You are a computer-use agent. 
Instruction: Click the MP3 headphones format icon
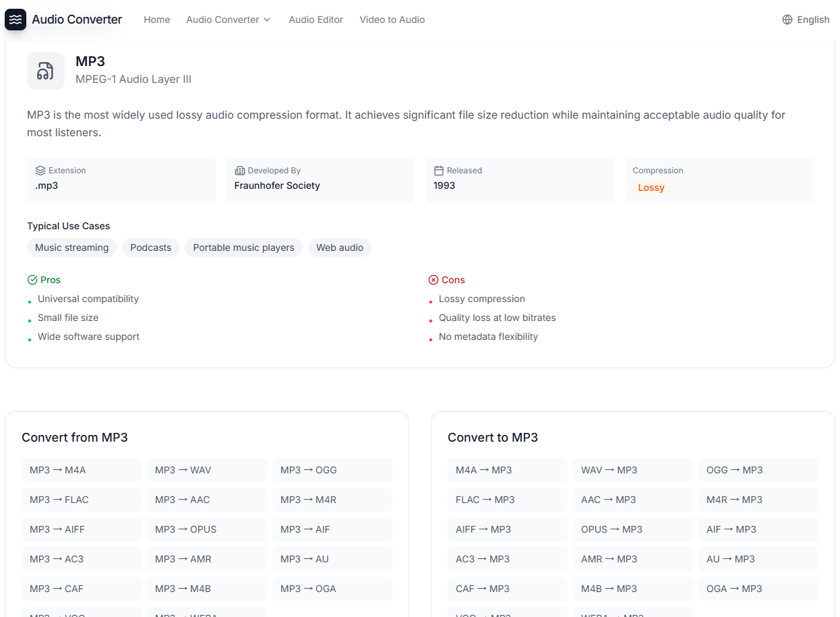coord(45,70)
